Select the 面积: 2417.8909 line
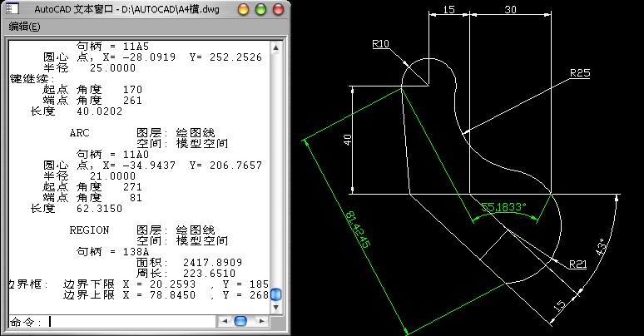The height and width of the screenshot is (336, 644). click(x=190, y=263)
